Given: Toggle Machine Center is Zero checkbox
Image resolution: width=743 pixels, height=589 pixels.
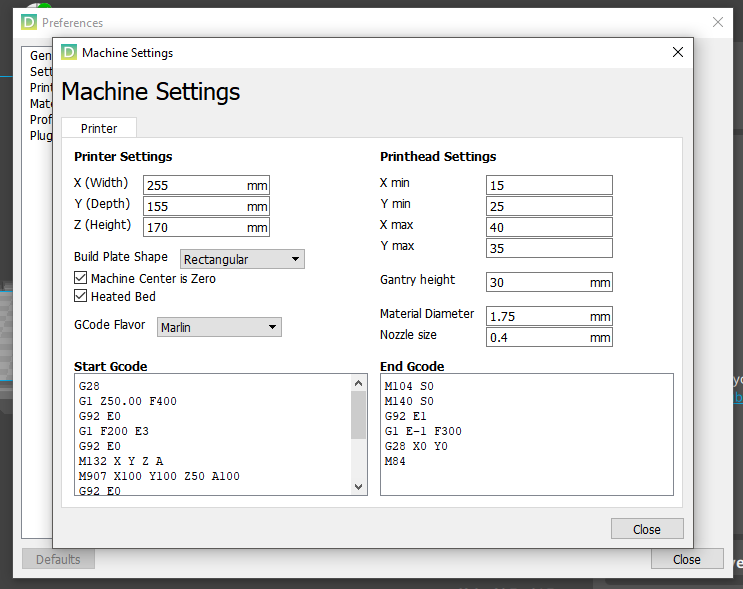Looking at the screenshot, I should click(x=81, y=278).
